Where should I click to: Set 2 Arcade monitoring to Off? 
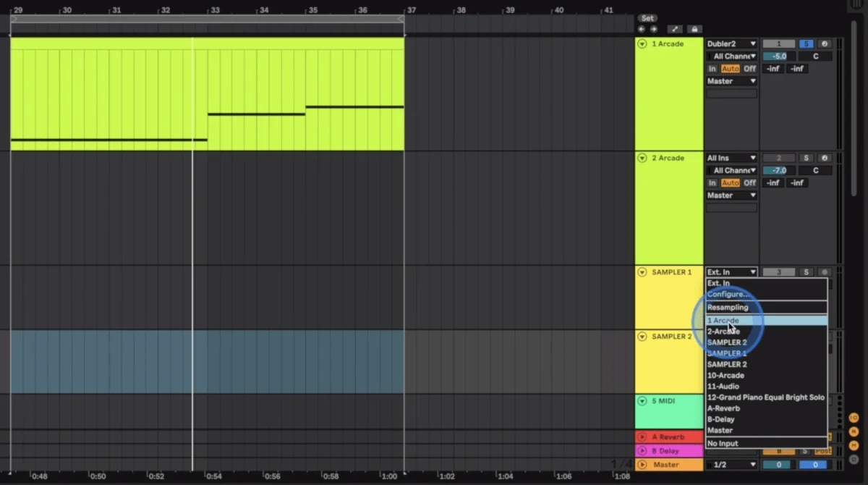[x=749, y=183]
